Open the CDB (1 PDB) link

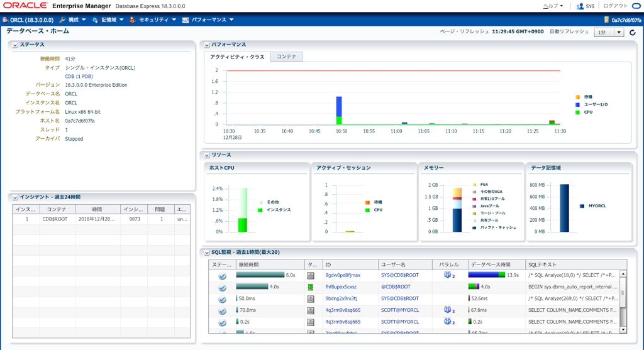[79, 76]
